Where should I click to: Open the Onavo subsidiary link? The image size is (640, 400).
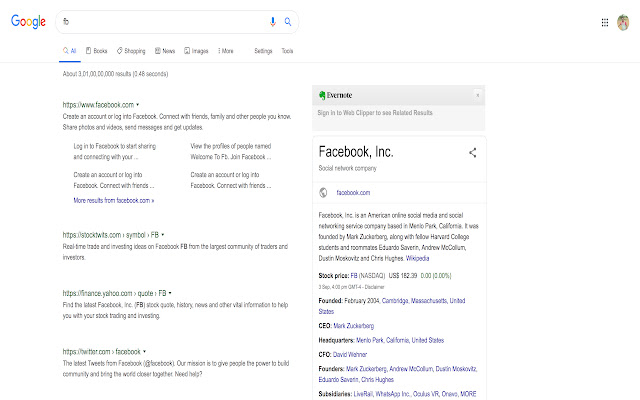pos(449,394)
